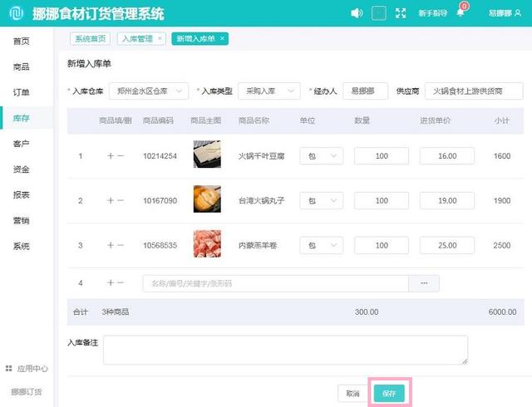
Task: Click 挪挪订货 at sidebar bottom
Action: click(x=27, y=392)
